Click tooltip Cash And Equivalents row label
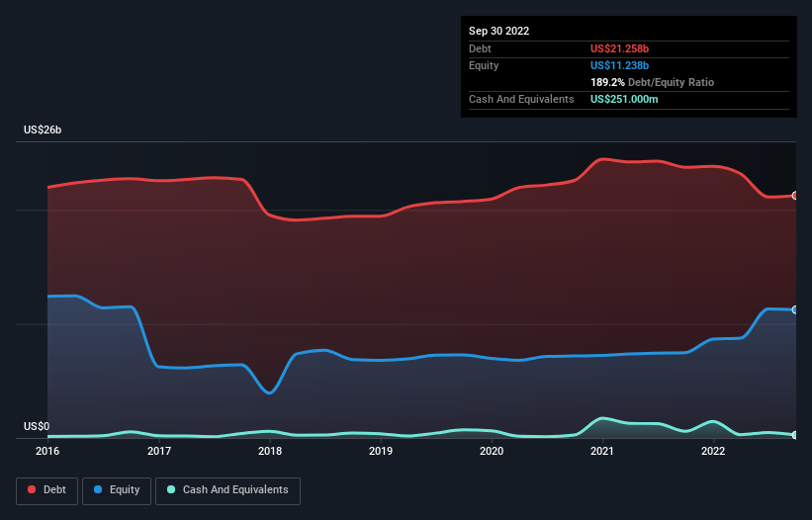Image resolution: width=812 pixels, height=520 pixels. (521, 99)
